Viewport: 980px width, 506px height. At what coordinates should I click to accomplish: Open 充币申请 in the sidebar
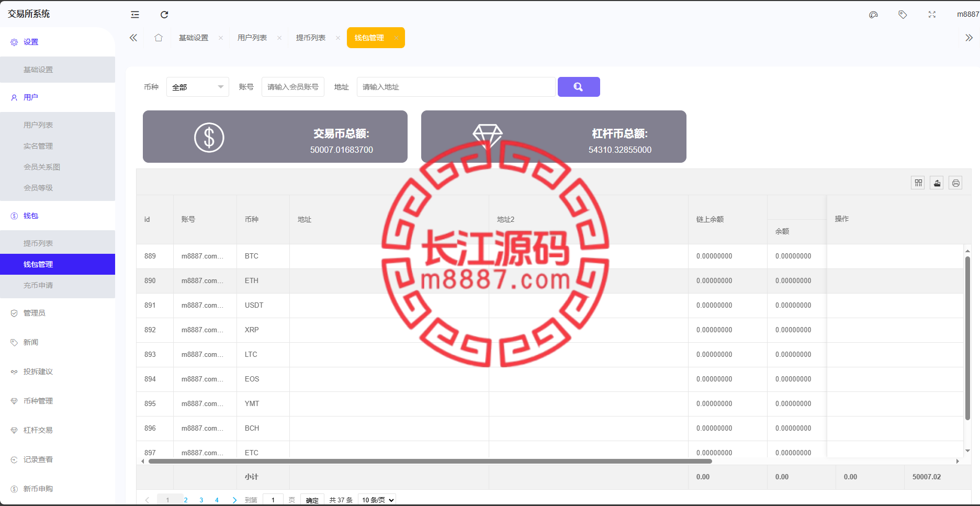58,285
